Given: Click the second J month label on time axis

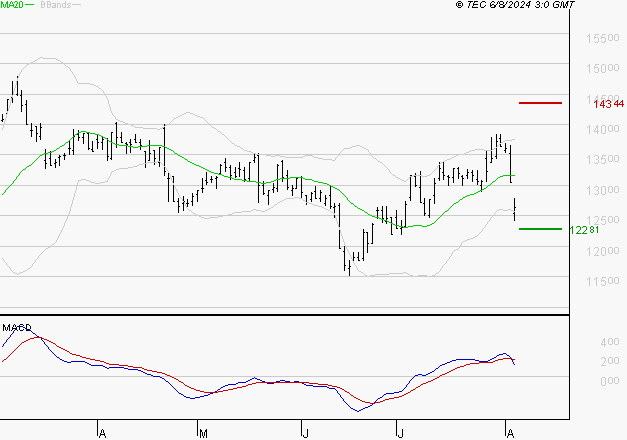Looking at the screenshot, I should [400, 434].
